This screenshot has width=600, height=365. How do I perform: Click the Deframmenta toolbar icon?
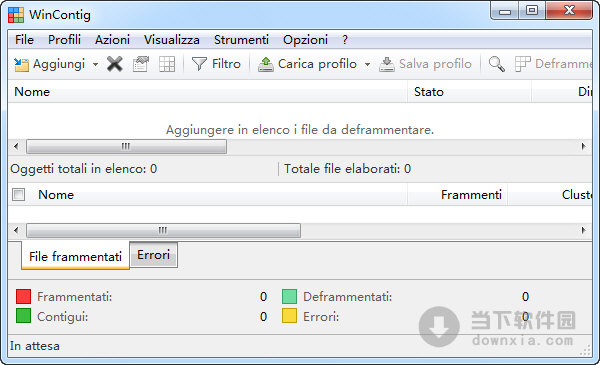[x=522, y=64]
